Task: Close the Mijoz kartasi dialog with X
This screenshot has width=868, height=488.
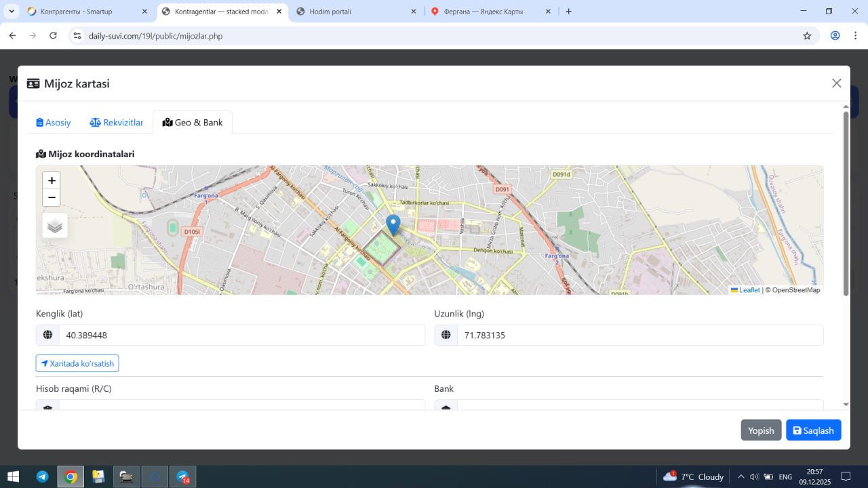Action: [x=836, y=83]
